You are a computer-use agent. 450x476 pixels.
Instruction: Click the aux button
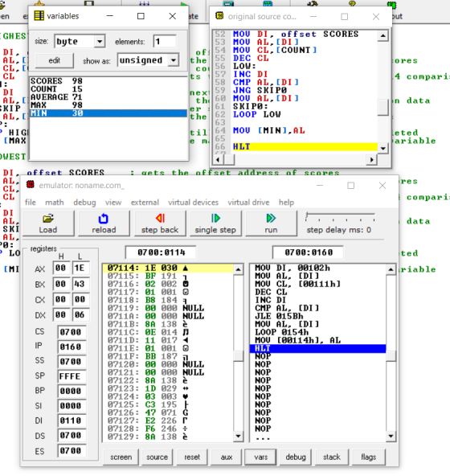[x=227, y=457]
